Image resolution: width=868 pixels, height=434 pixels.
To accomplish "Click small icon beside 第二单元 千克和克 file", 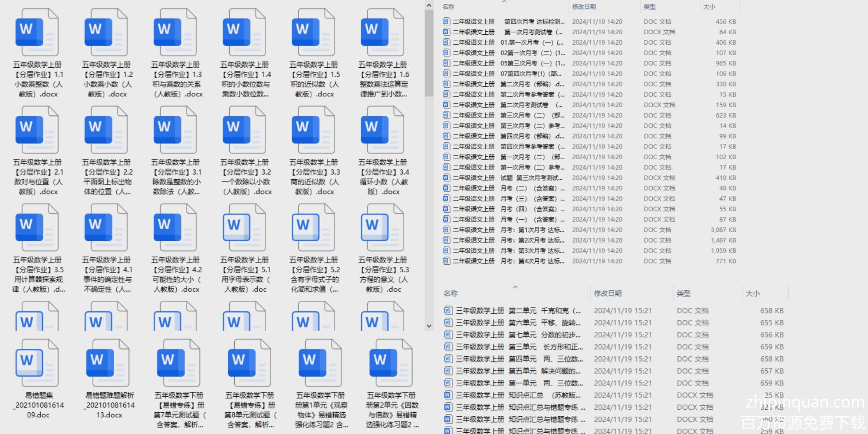I will [x=448, y=310].
